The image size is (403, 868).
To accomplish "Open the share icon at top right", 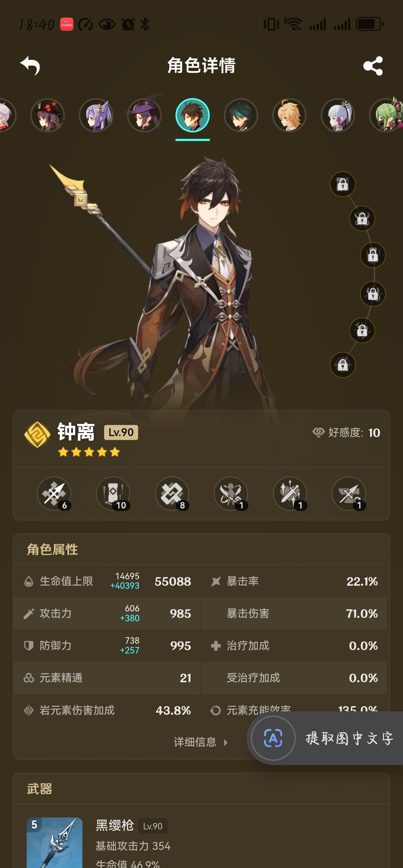I will pyautogui.click(x=373, y=66).
